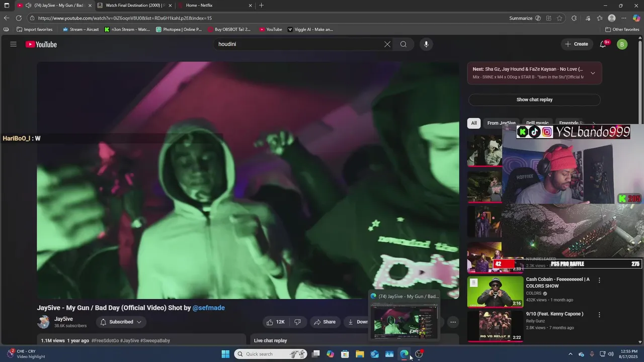
Task: Open the YouTube bookmark in favorites bar
Action: pyautogui.click(x=271, y=29)
